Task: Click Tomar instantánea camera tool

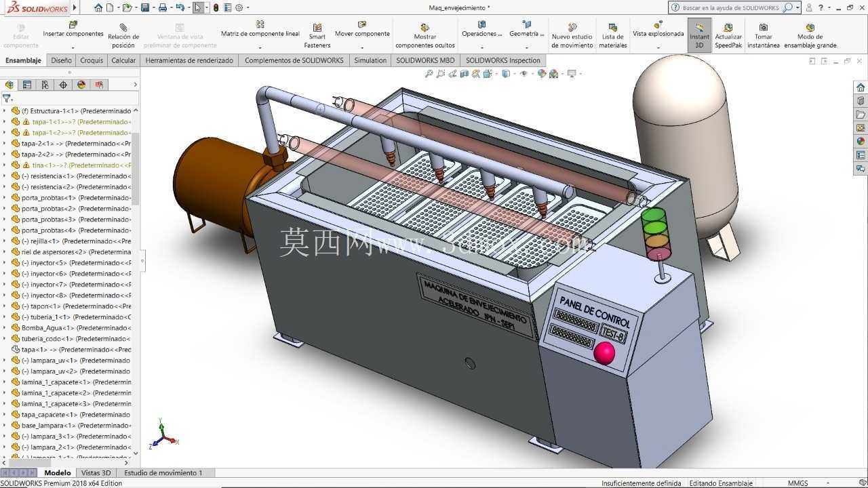Action: coord(764,36)
